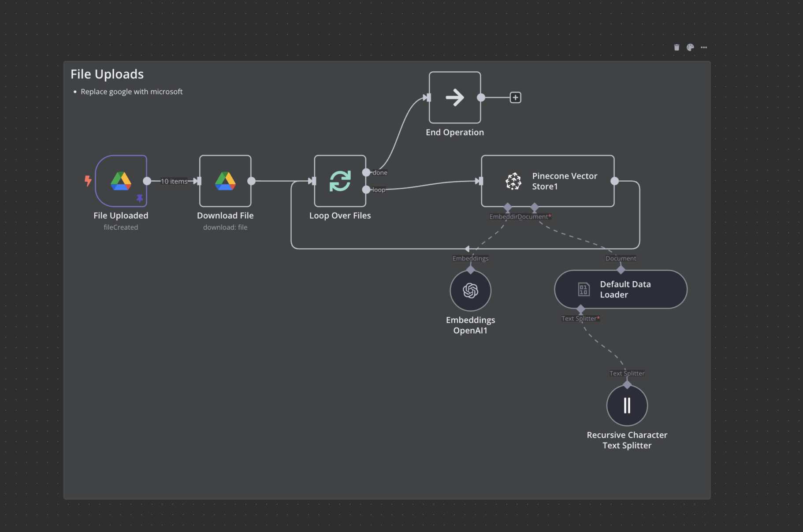Click the lightning bolt to execute the trigger

click(87, 180)
